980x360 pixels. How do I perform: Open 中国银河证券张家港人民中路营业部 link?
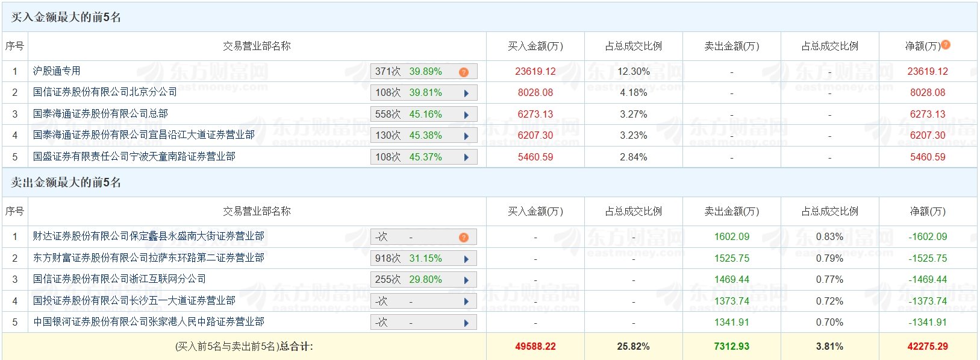[x=148, y=322]
